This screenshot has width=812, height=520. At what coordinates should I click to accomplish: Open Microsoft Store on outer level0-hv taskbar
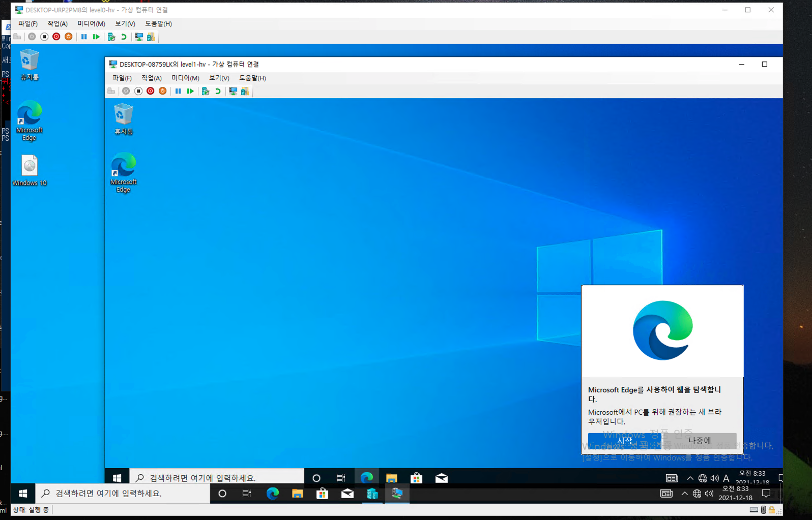(323, 493)
